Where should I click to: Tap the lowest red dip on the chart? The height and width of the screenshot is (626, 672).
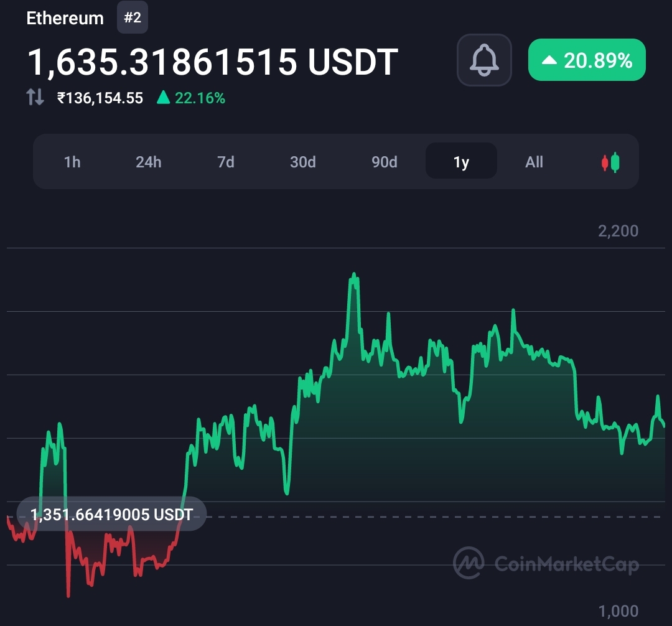point(68,596)
